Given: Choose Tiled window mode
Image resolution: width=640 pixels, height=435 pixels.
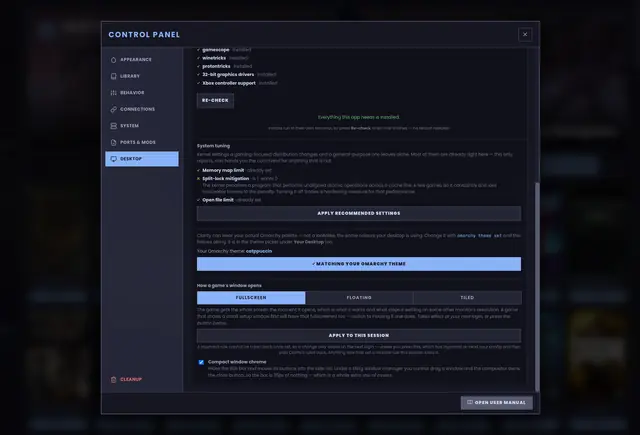Looking at the screenshot, I should tap(467, 297).
